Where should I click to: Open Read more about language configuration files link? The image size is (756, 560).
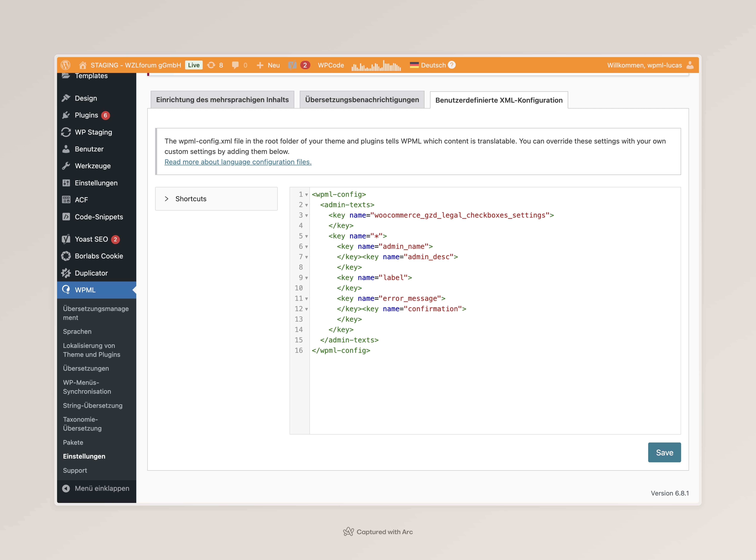238,162
